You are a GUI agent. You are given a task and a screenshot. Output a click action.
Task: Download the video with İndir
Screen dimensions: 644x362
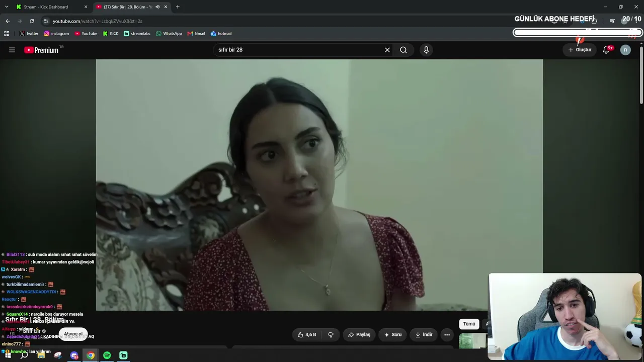[x=423, y=334]
